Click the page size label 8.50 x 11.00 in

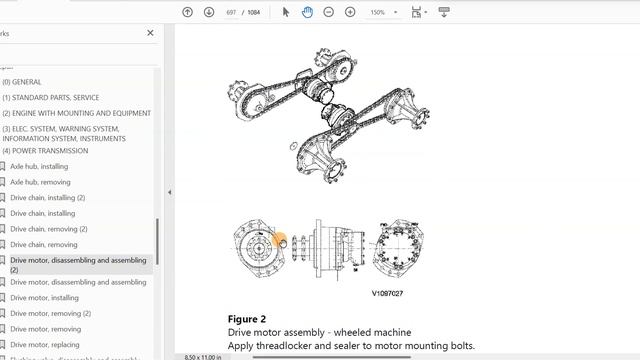[203, 357]
